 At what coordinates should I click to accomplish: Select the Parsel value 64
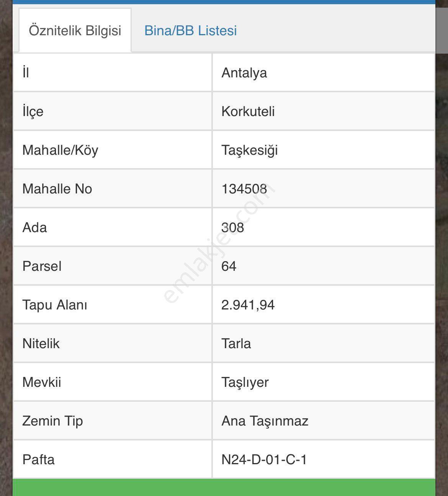click(x=229, y=266)
